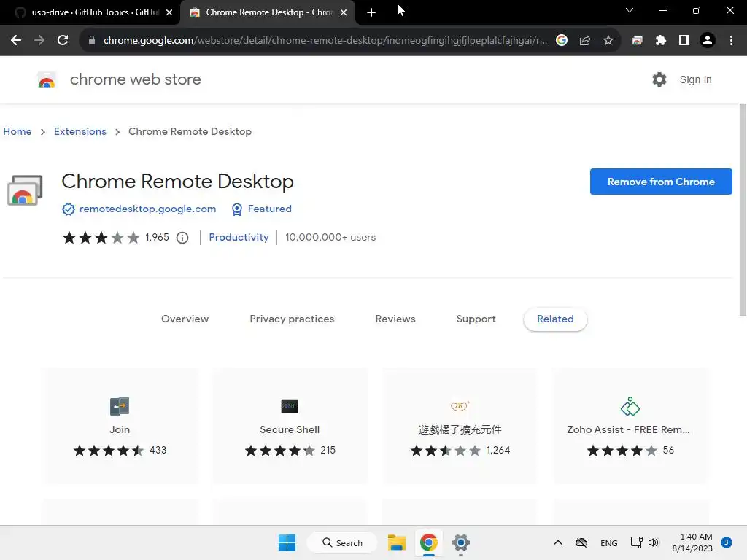Click the Chrome Web Store logo
The width and height of the screenshot is (747, 560).
47,79
